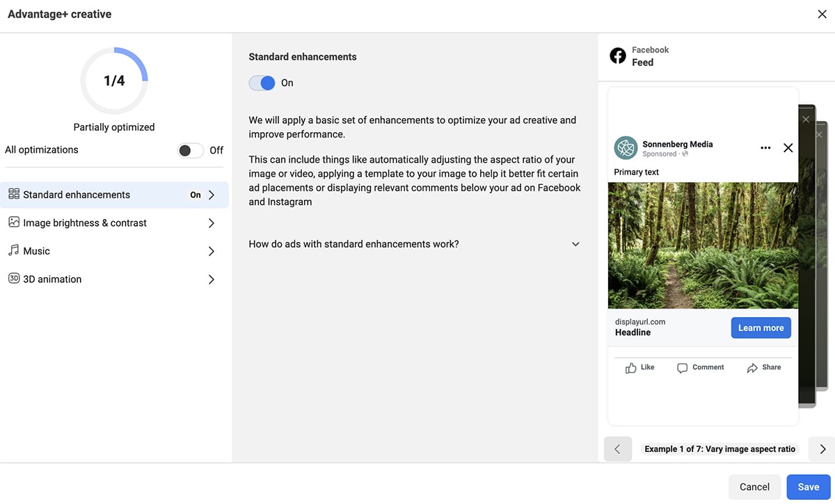835x504 pixels.
Task: Expand How do ads with standard enhancements work
Action: tap(414, 244)
